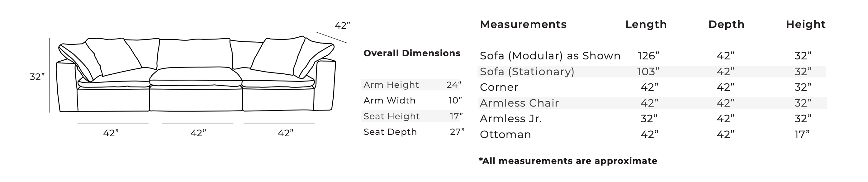Click the Seat Depth label
This screenshot has width=868, height=182.
[390, 132]
